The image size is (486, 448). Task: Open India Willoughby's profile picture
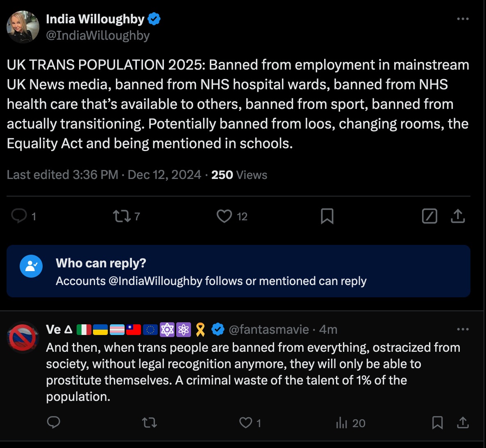pos(23,27)
